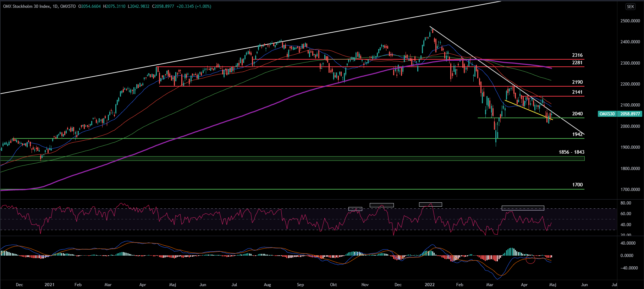This screenshot has width=644, height=289.
Task: Click the 2190 level text label
Action: [577, 82]
